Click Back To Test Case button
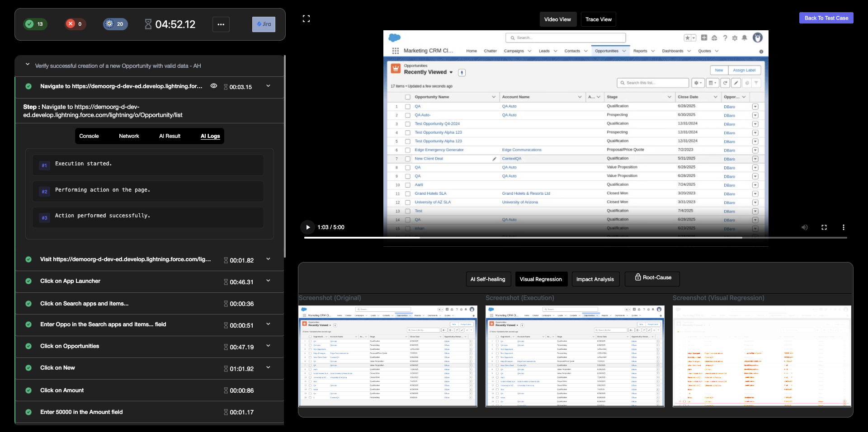This screenshot has height=432, width=868. pos(826,18)
